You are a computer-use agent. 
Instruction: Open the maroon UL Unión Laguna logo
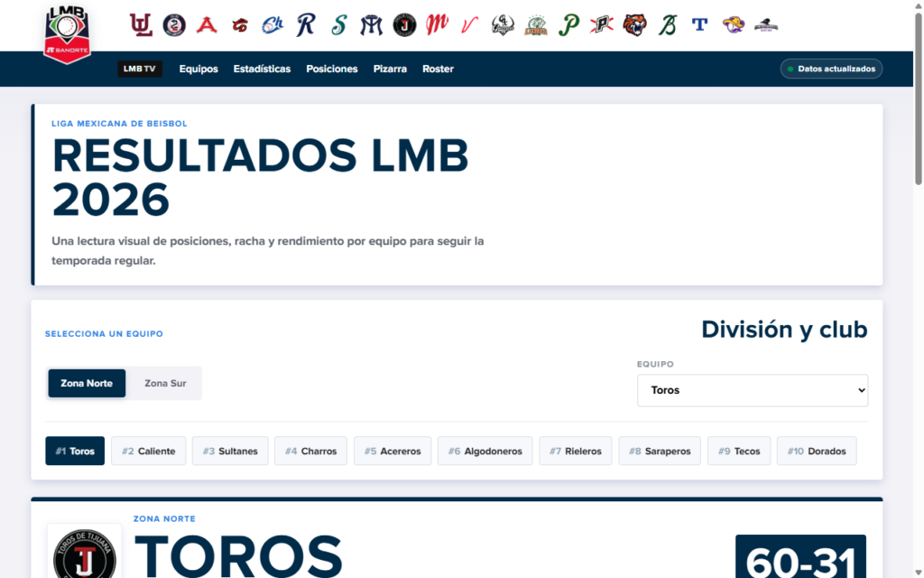coord(141,24)
